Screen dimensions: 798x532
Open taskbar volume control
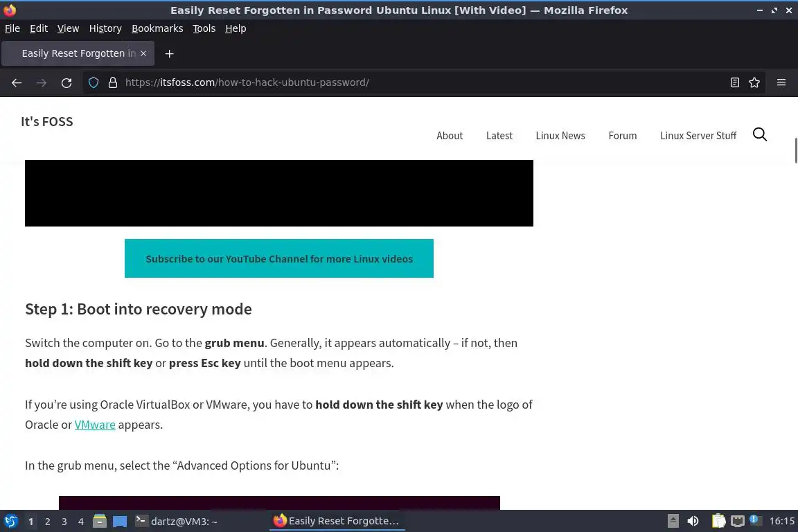[693, 521]
